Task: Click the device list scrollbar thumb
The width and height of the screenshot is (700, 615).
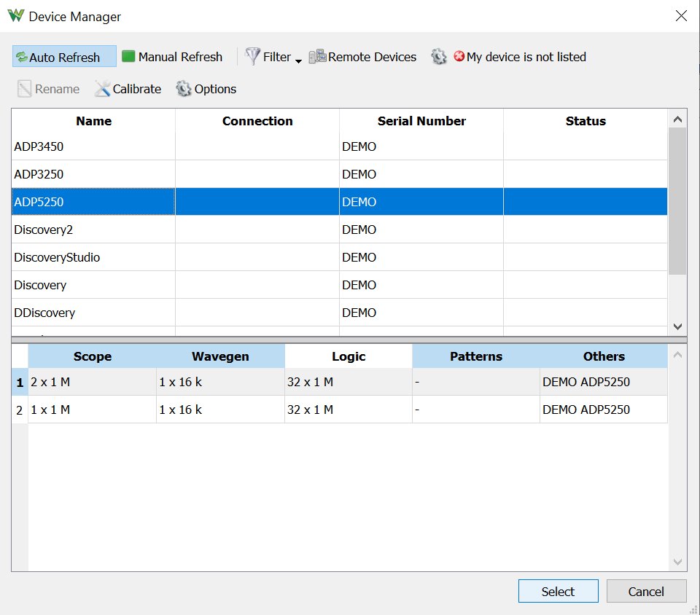Action: click(677, 201)
